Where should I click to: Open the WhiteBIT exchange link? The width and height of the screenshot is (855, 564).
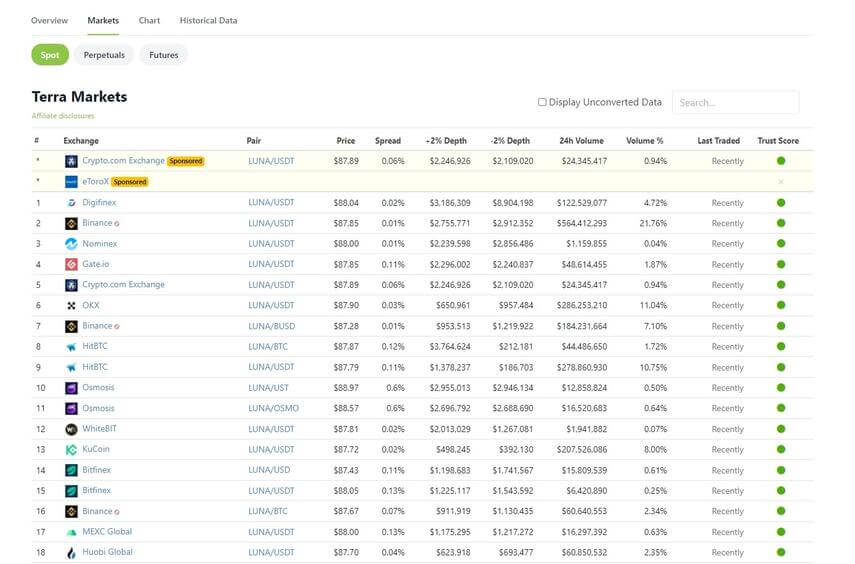click(x=99, y=429)
